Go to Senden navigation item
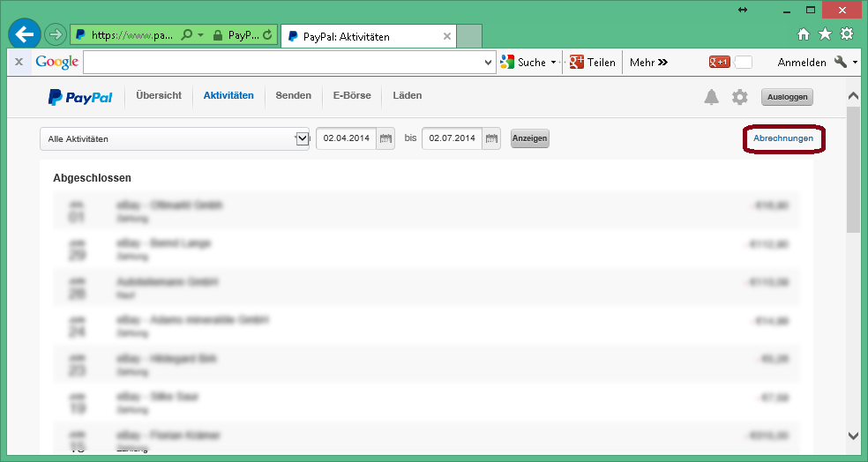This screenshot has height=462, width=868. tap(293, 95)
